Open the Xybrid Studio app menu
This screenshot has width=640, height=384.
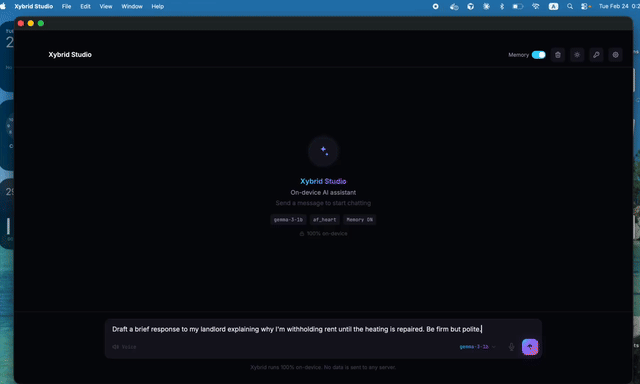33,7
